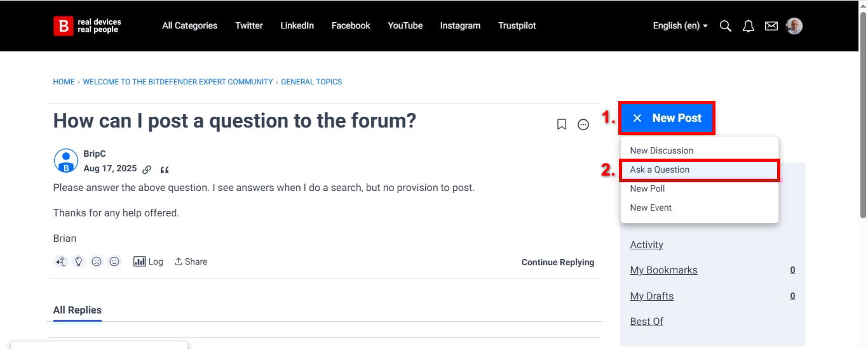
Task: React with the lightbulb insightful icon
Action: point(79,261)
